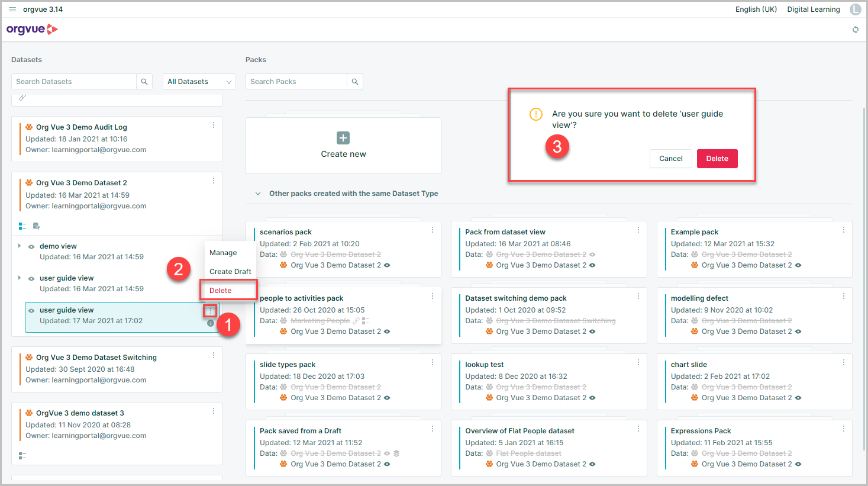Screen dimensions: 868x486
Task: Open the user avatar marked L
Action: pyautogui.click(x=856, y=9)
